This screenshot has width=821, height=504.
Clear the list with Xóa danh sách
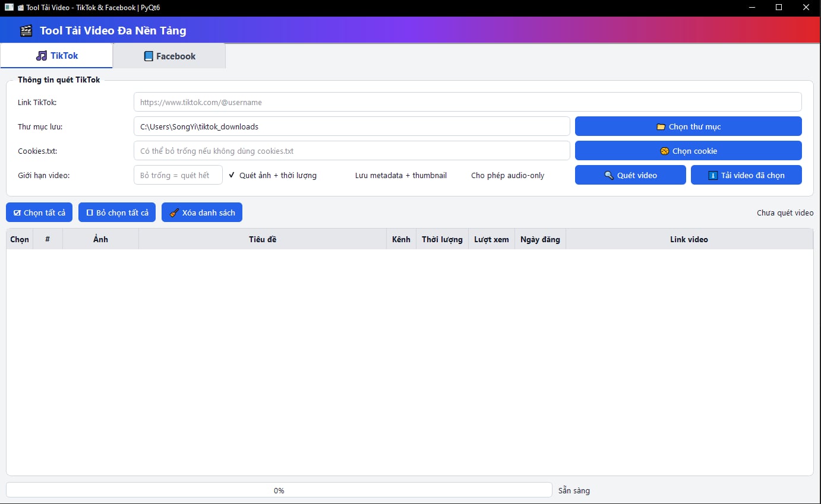tap(202, 213)
